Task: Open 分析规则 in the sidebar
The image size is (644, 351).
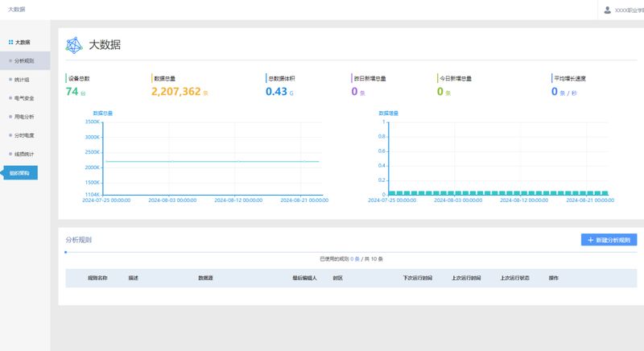Action: pos(24,60)
